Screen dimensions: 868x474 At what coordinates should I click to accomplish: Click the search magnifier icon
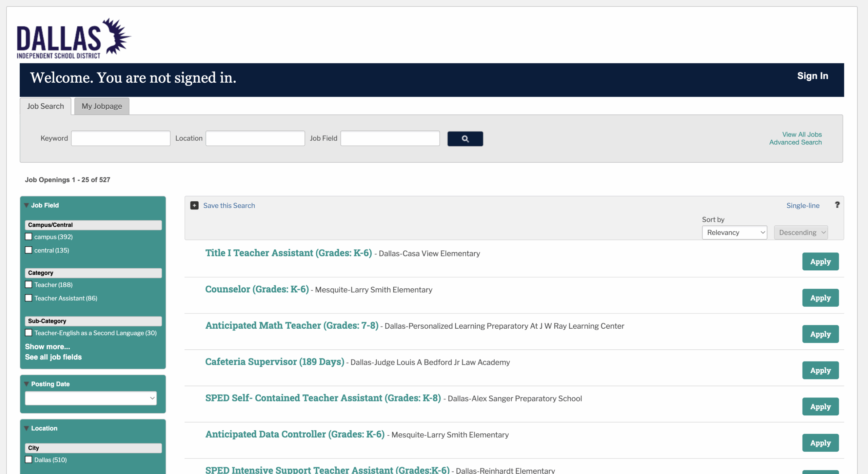pyautogui.click(x=465, y=139)
